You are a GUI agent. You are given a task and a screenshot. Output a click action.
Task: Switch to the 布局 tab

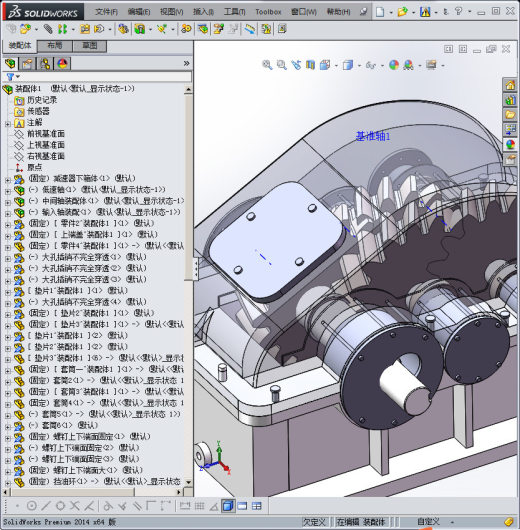54,46
